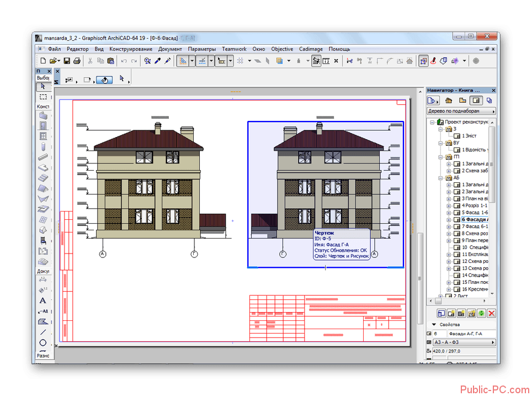Expand the '2 Лист' tree node
Screen dimensions: 532x396
pos(440,296)
